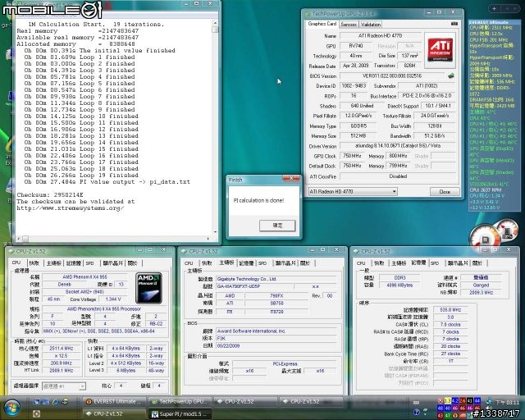Select the Graphics Card tab in GPU-Z
The image size is (525, 420).
pos(322,24)
